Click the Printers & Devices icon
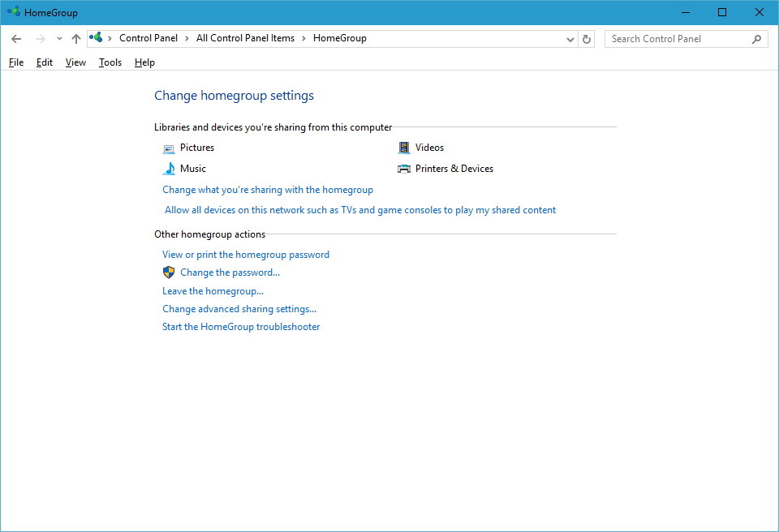The width and height of the screenshot is (779, 532). (x=403, y=168)
